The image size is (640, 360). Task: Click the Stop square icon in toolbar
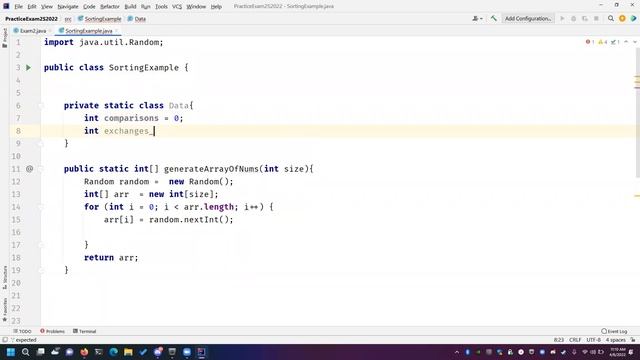pos(596,18)
